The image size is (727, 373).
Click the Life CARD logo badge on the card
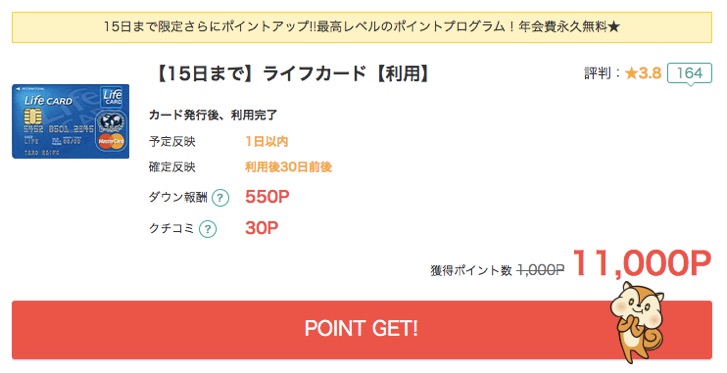(113, 96)
